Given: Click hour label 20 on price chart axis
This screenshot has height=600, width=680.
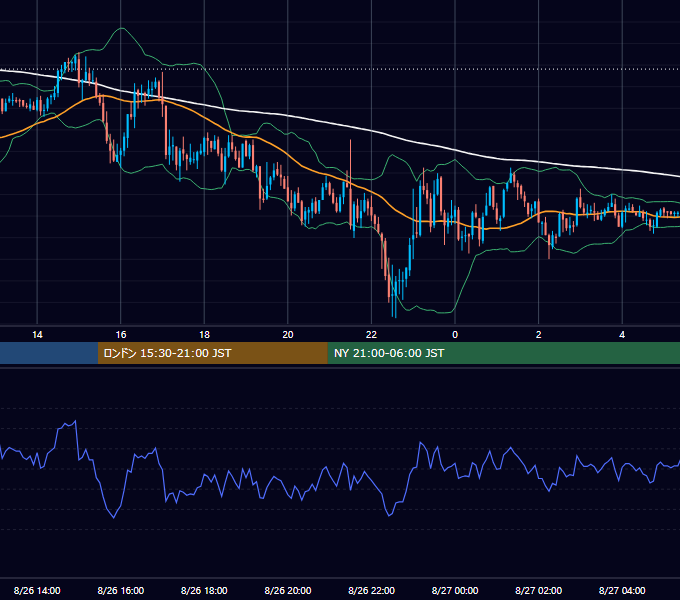Looking at the screenshot, I should (288, 335).
